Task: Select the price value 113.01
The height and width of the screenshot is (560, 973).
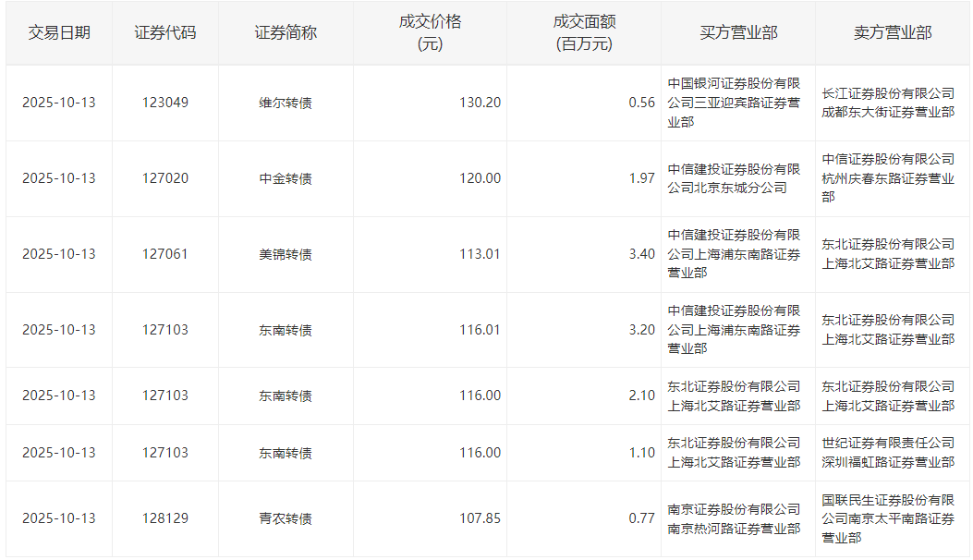Action: (x=480, y=254)
